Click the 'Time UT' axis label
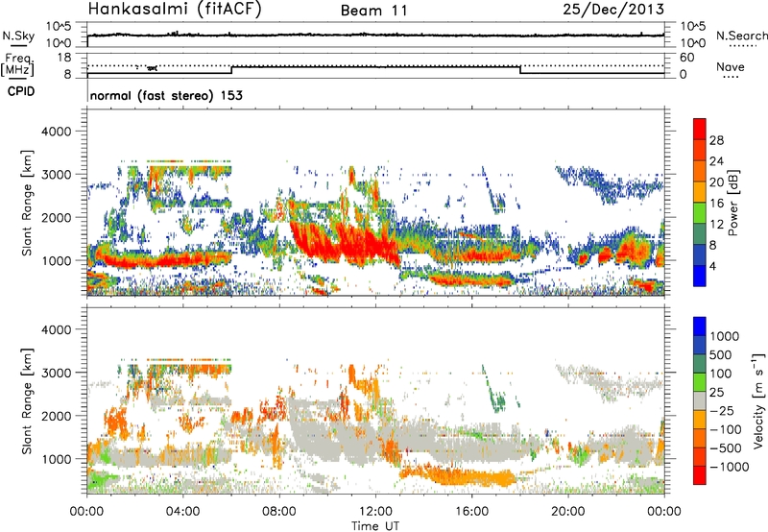 (x=375, y=525)
